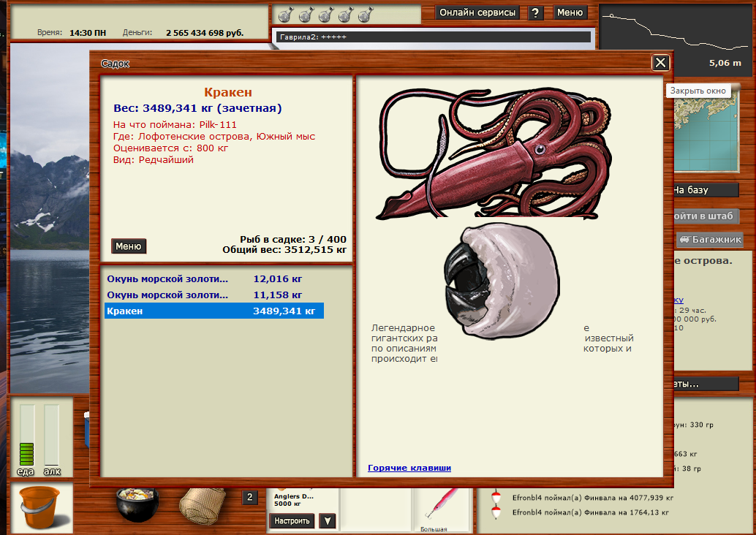This screenshot has width=756, height=535.
Task: Expand the dropdown arrow next to Настроить
Action: click(x=328, y=520)
